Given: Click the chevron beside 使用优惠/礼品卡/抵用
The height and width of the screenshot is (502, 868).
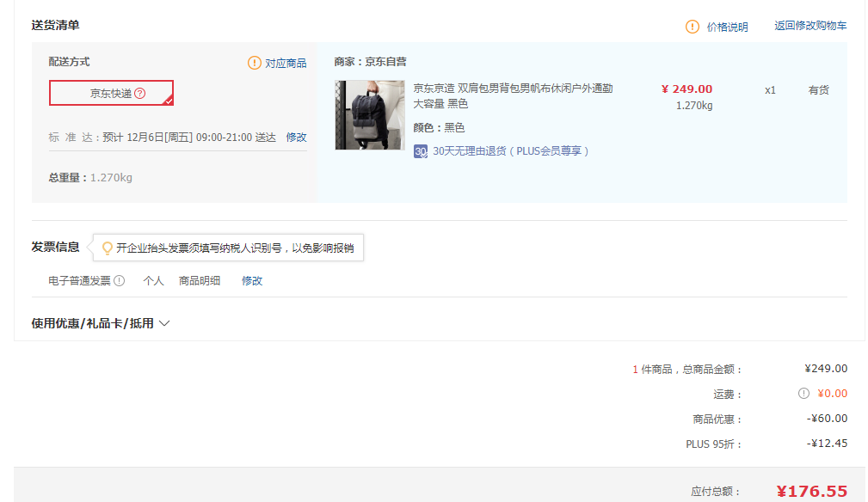Looking at the screenshot, I should 164,323.
